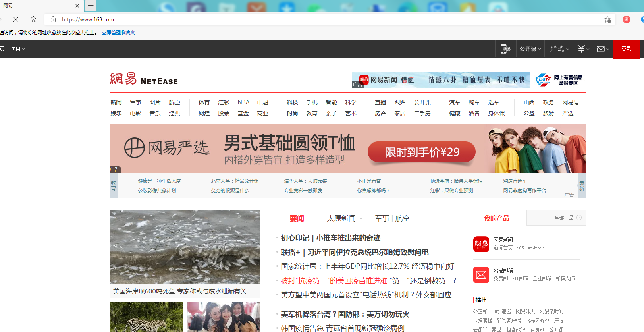This screenshot has height=332, width=644.
Task: Click the address bar URL field
Action: (x=330, y=19)
